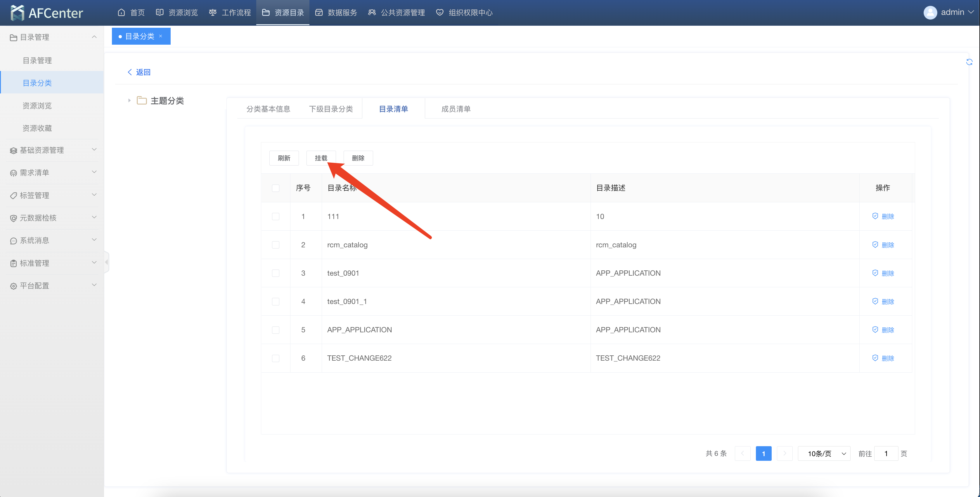Open the 10条/页 page size dropdown
The height and width of the screenshot is (497, 980).
pos(824,453)
